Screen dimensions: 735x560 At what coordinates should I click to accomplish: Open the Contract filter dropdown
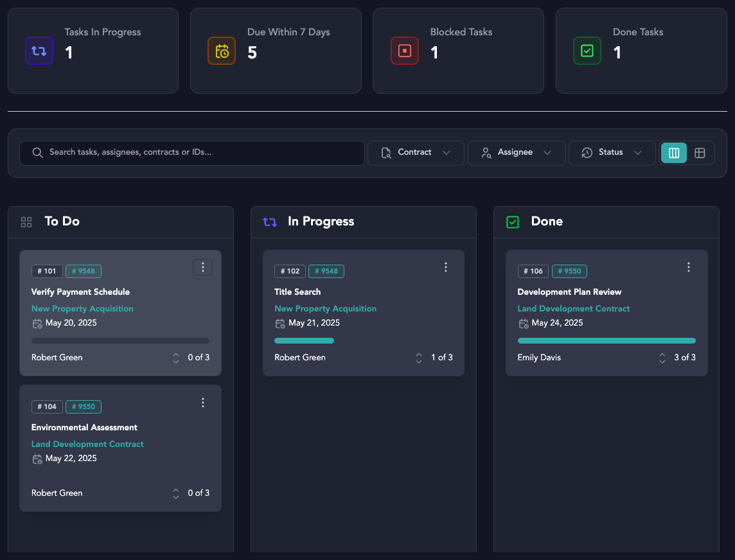point(416,153)
